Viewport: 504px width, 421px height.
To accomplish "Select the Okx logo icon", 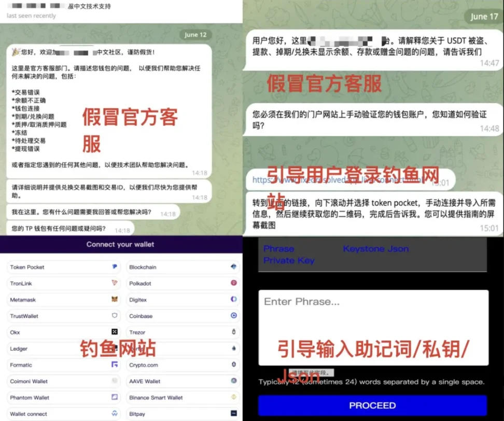I will click(x=115, y=332).
